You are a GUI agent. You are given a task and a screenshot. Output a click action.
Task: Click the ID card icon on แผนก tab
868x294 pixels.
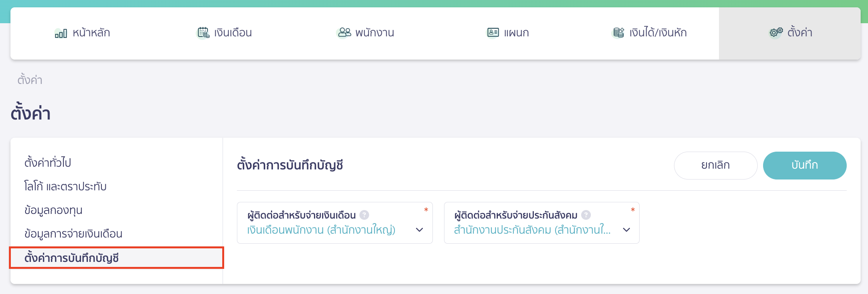tap(492, 32)
